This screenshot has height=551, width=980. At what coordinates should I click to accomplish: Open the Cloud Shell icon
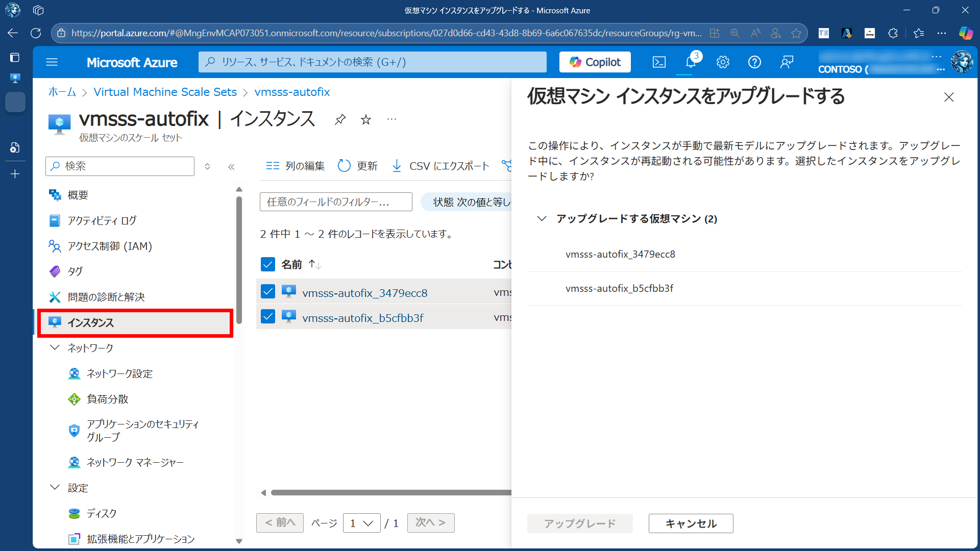pos(659,62)
